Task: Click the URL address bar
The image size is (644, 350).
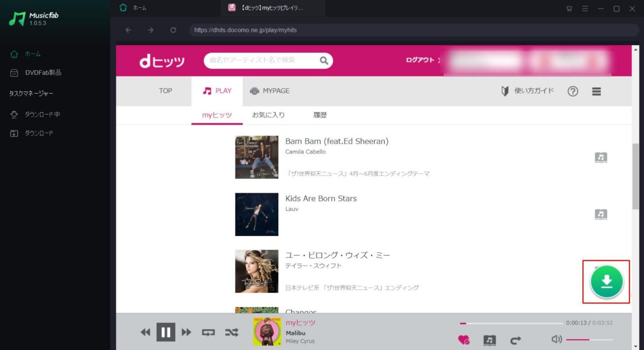Action: pyautogui.click(x=414, y=30)
